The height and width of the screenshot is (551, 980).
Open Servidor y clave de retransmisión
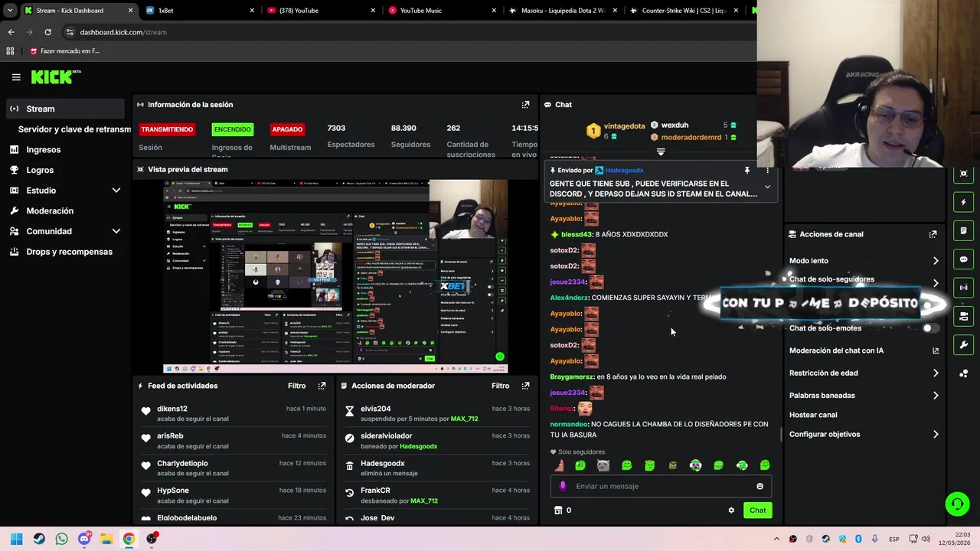pyautogui.click(x=74, y=129)
